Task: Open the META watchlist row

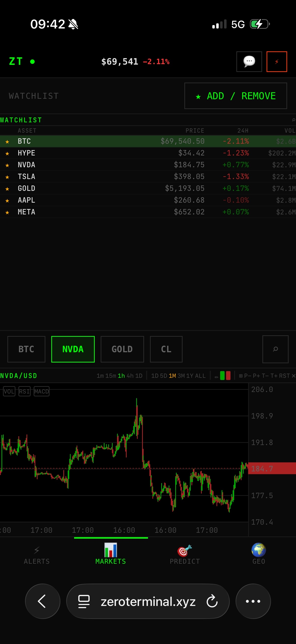Action: [148, 212]
